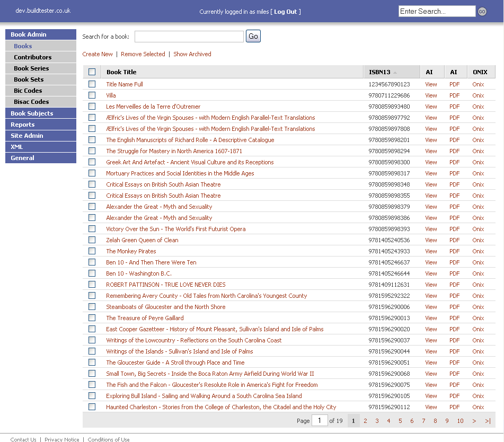Tick checkbox for Ben 10 - Washington B.C.

[92, 273]
